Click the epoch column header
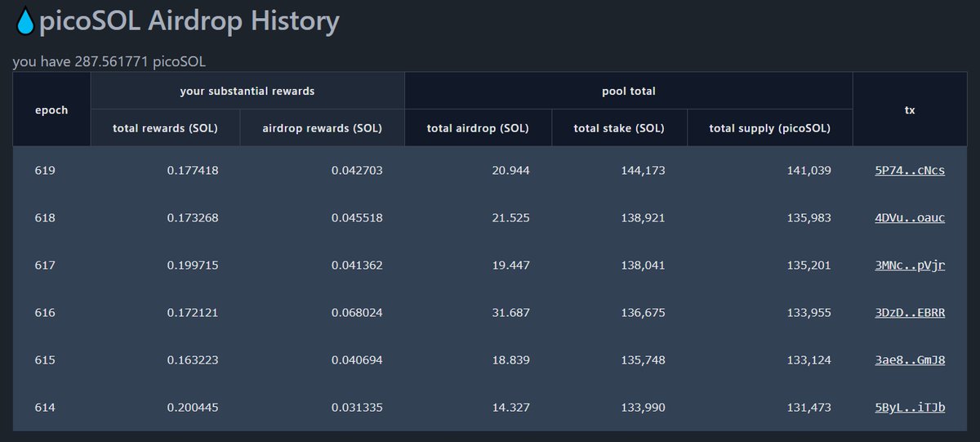The width and height of the screenshot is (980, 442). coord(51,109)
